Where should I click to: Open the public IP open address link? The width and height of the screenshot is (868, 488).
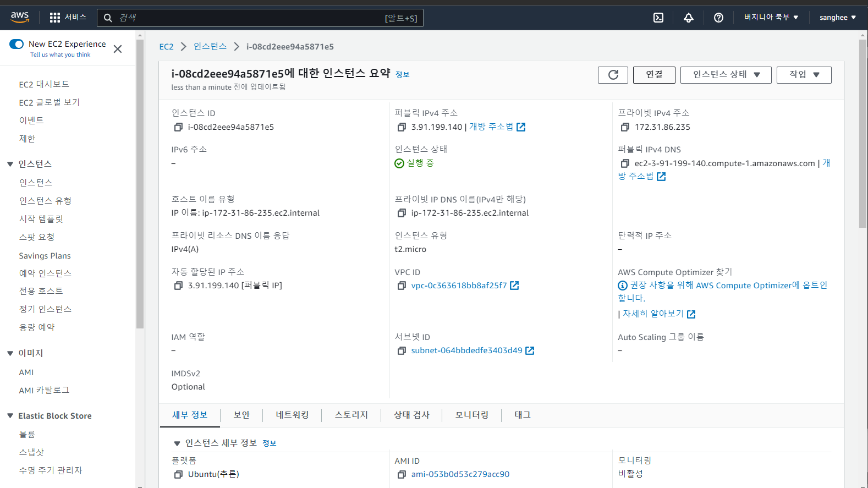pos(497,127)
